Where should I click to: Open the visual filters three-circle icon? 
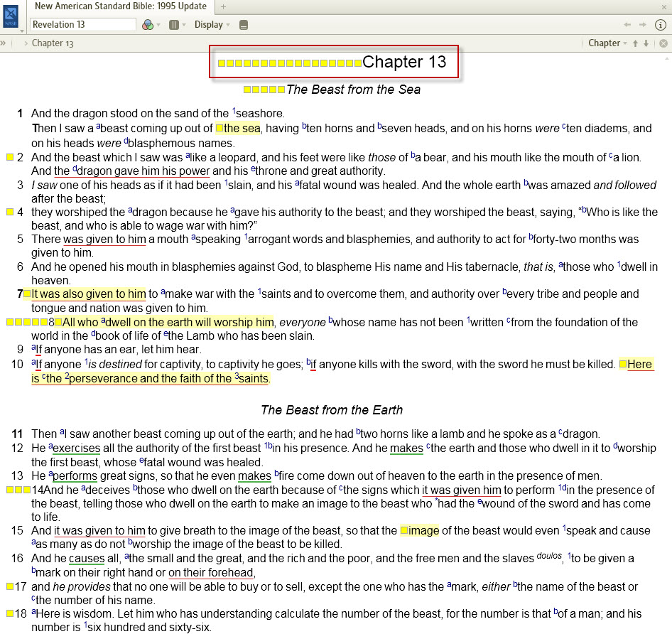[148, 25]
